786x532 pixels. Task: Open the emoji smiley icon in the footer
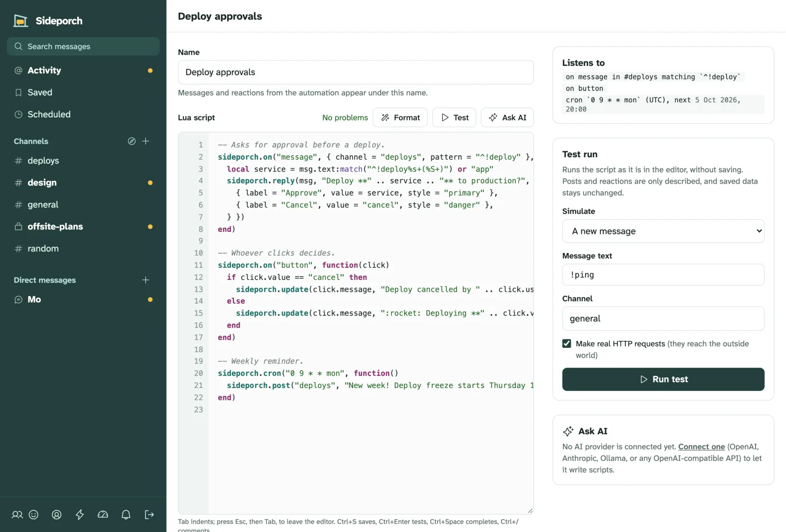click(33, 514)
